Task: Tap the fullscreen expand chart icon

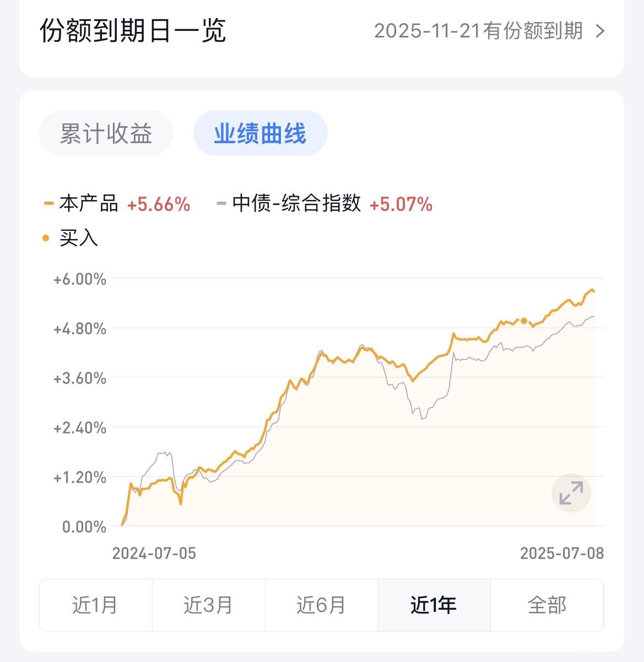Action: [571, 493]
